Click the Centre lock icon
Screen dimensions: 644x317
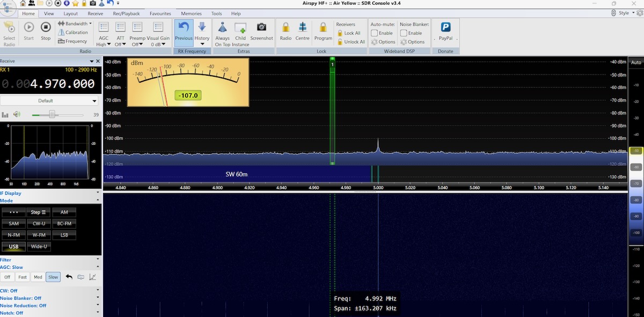tap(302, 27)
